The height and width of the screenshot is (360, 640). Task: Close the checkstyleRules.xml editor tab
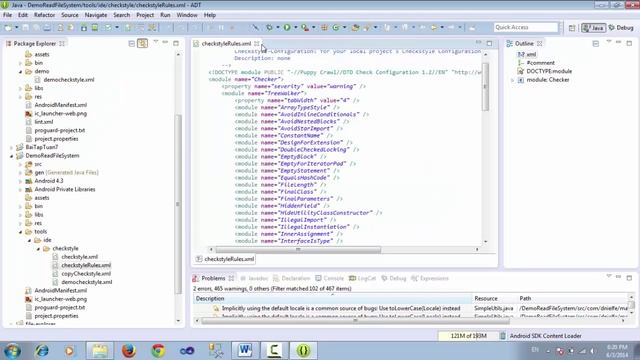pyautogui.click(x=256, y=43)
